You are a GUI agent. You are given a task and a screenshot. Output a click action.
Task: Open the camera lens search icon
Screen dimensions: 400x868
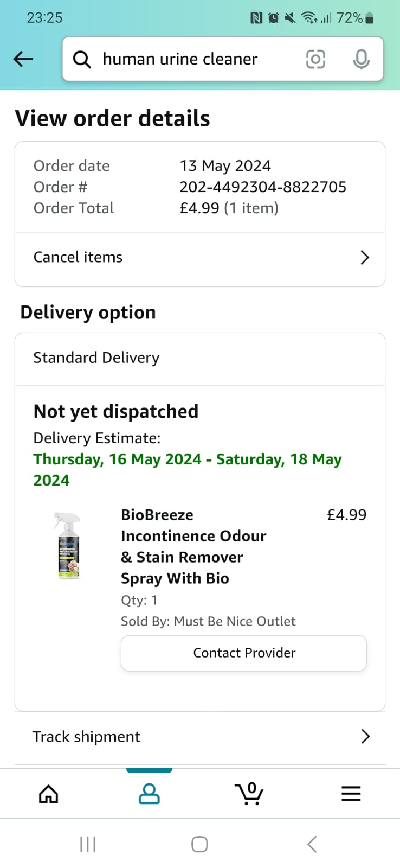[x=315, y=59]
